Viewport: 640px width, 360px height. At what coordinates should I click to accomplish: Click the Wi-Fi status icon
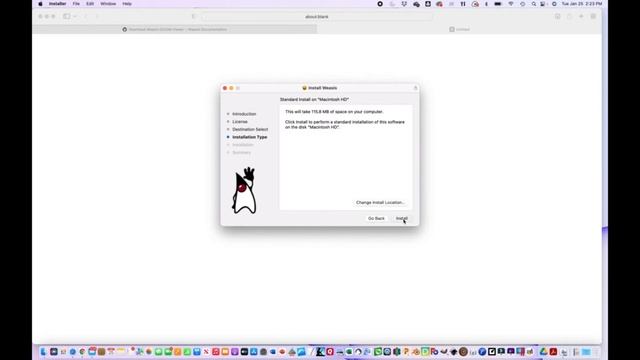point(511,4)
